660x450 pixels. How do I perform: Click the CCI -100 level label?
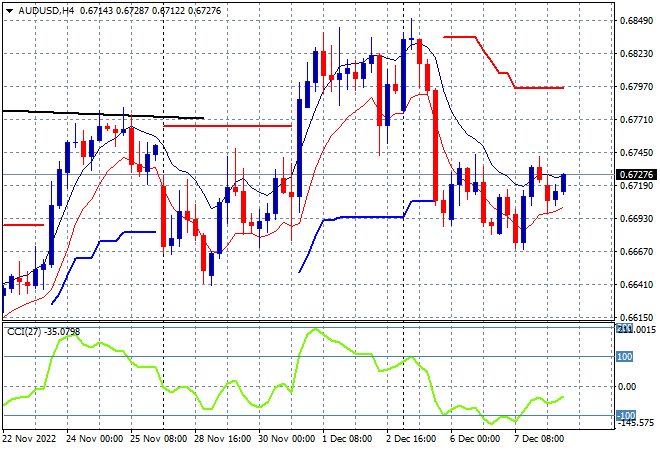coord(626,415)
